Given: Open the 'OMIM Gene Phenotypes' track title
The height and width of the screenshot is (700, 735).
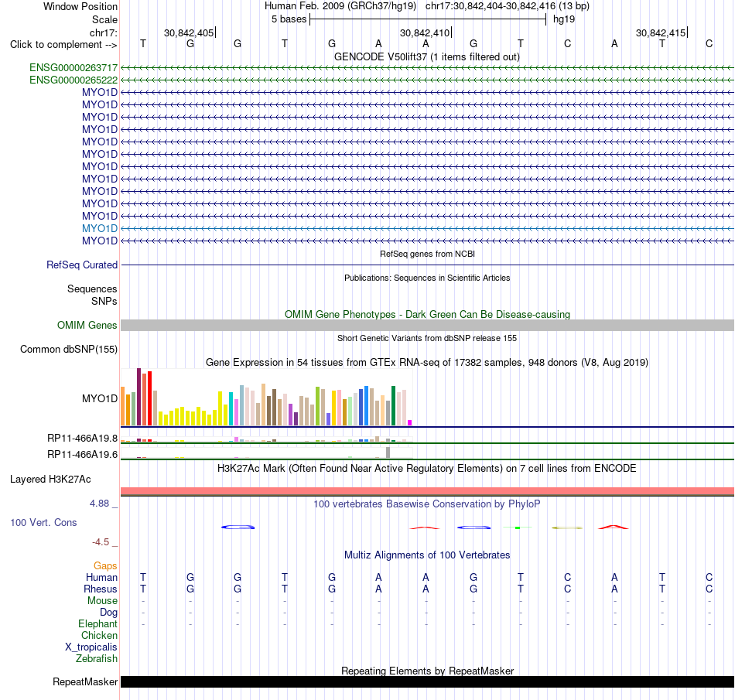Looking at the screenshot, I should point(427,314).
